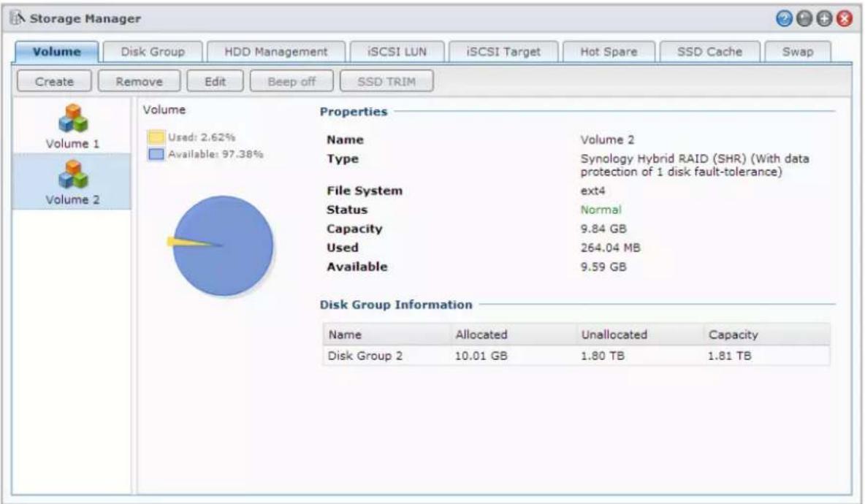Click the Beep off button

click(x=291, y=82)
